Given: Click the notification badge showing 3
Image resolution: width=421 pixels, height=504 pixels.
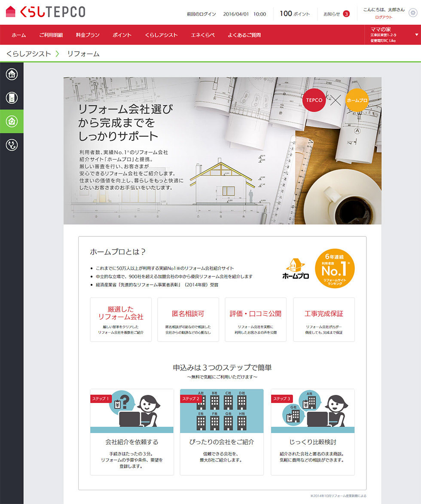Looking at the screenshot, I should coord(346,14).
